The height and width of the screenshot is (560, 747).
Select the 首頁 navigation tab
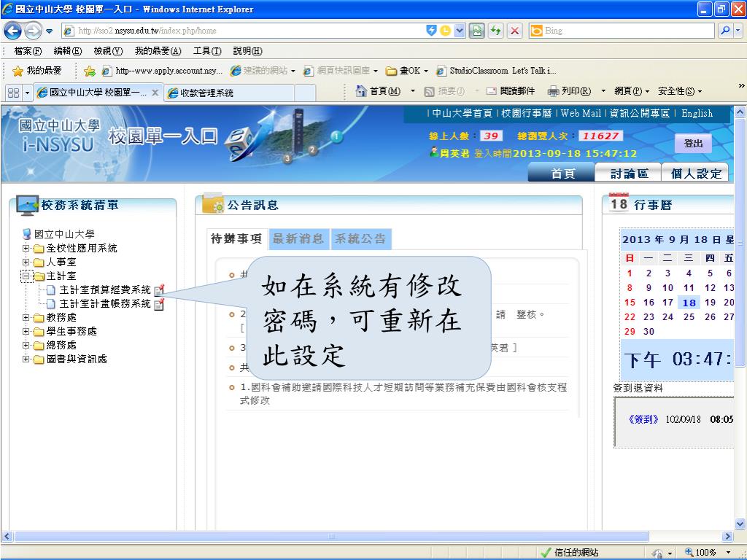coord(562,174)
